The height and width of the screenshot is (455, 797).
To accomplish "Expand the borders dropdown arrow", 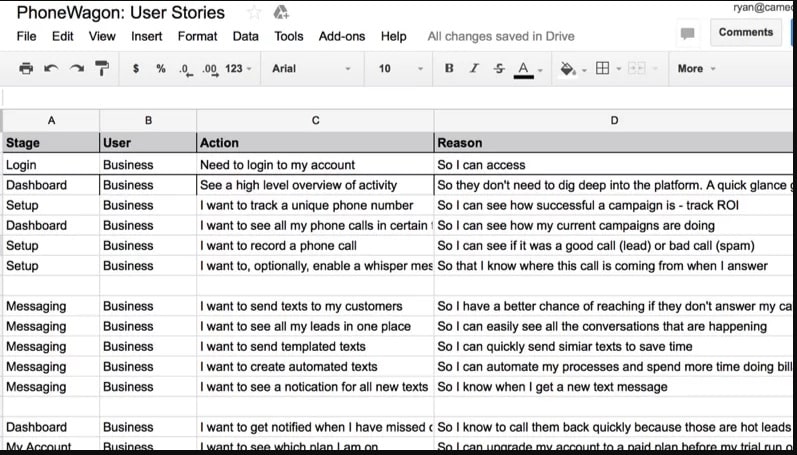I will (x=619, y=69).
